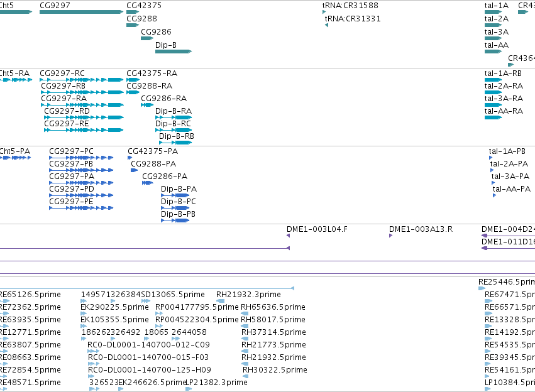
Task: Select BAC end DME1-003L04.F
Action: tap(289, 236)
